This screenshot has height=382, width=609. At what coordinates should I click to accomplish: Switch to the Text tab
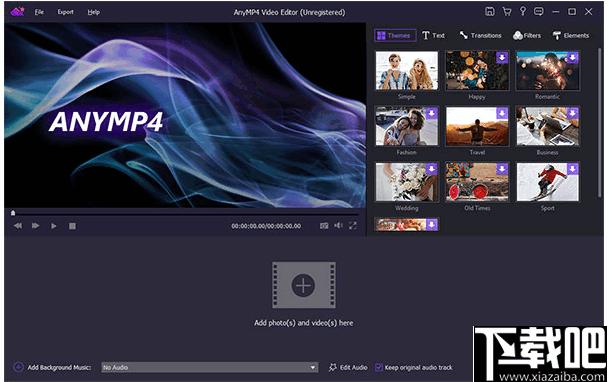433,35
